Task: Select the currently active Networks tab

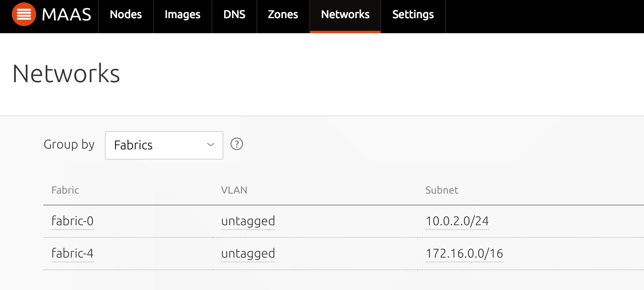Action: (345, 15)
